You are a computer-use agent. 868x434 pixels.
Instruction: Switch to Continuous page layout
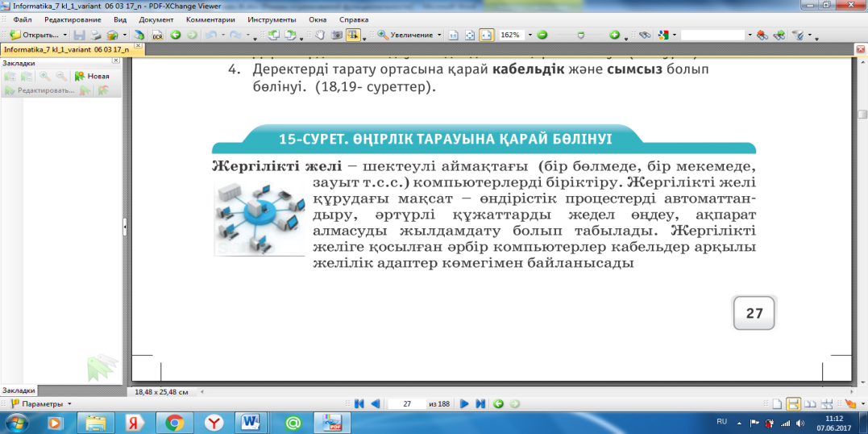pos(794,404)
